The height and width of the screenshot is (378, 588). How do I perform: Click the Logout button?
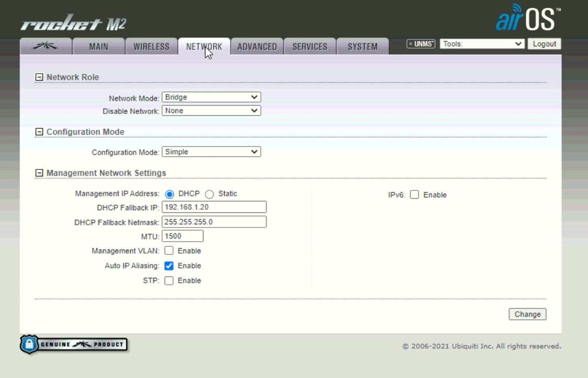(x=544, y=44)
